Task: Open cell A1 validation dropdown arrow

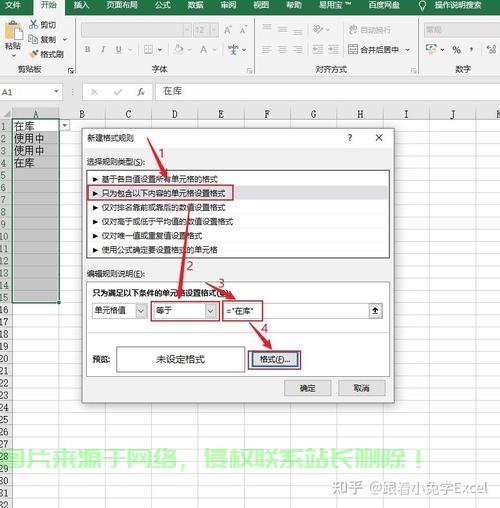Action: point(65,125)
